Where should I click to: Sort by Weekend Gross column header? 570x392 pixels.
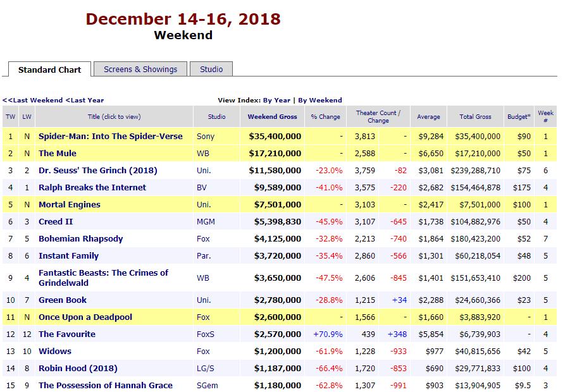click(x=272, y=116)
